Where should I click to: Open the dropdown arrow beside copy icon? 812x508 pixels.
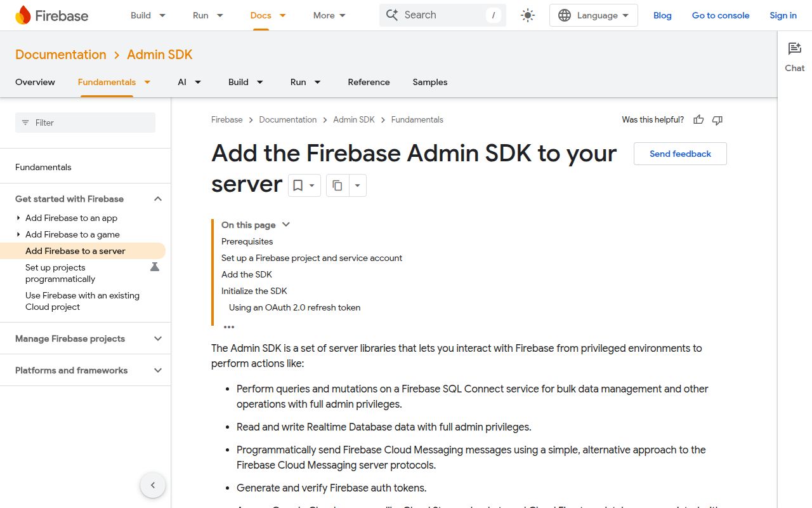[x=357, y=185]
